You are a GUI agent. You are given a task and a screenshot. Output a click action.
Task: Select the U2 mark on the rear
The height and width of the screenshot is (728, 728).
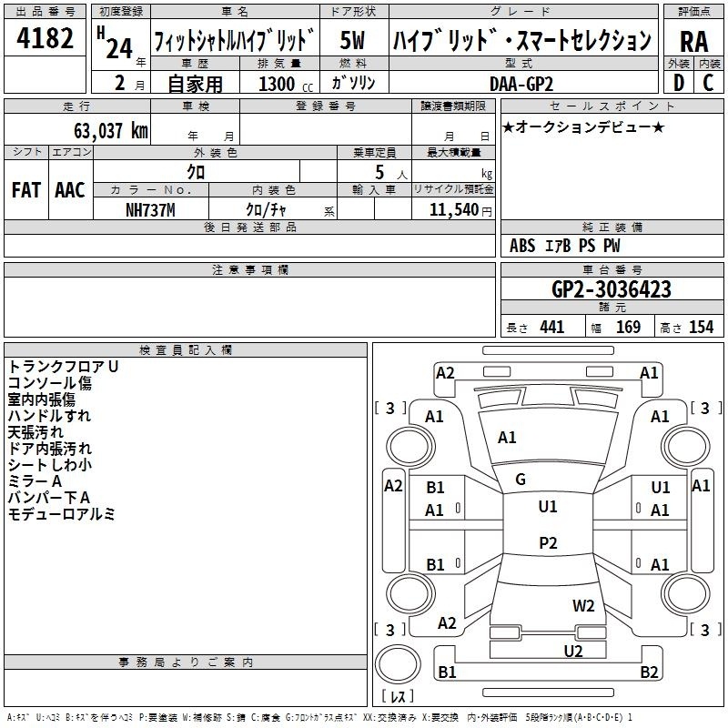[x=572, y=651]
